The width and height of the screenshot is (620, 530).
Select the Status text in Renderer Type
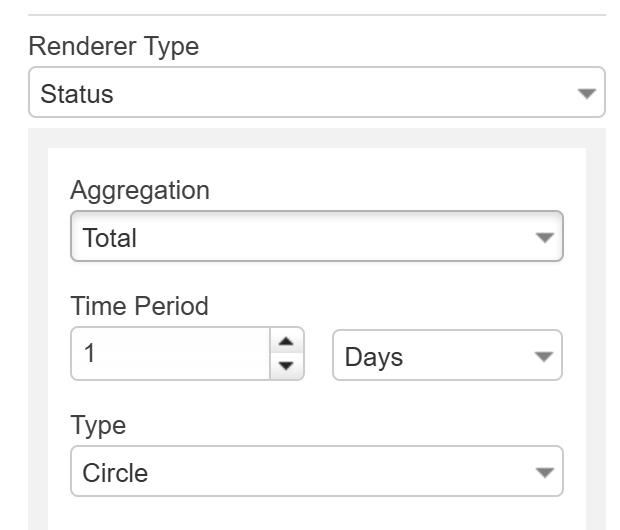(x=77, y=95)
